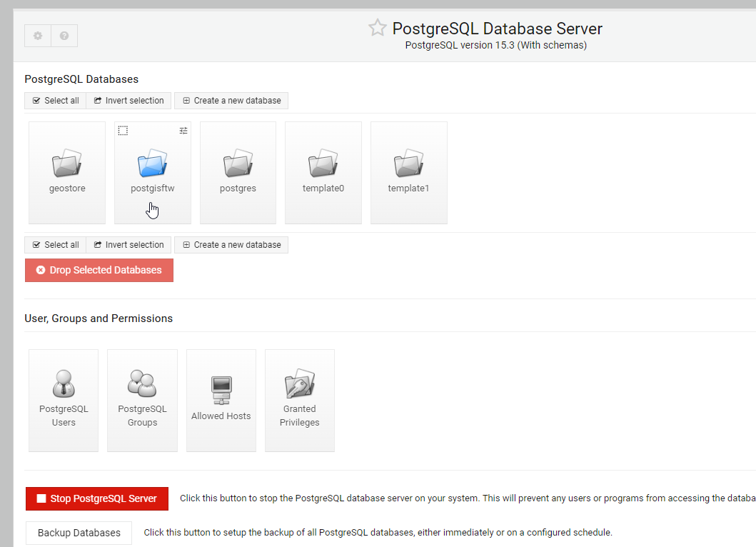Open the geostore database
Image resolution: width=756 pixels, height=547 pixels.
[x=66, y=171]
